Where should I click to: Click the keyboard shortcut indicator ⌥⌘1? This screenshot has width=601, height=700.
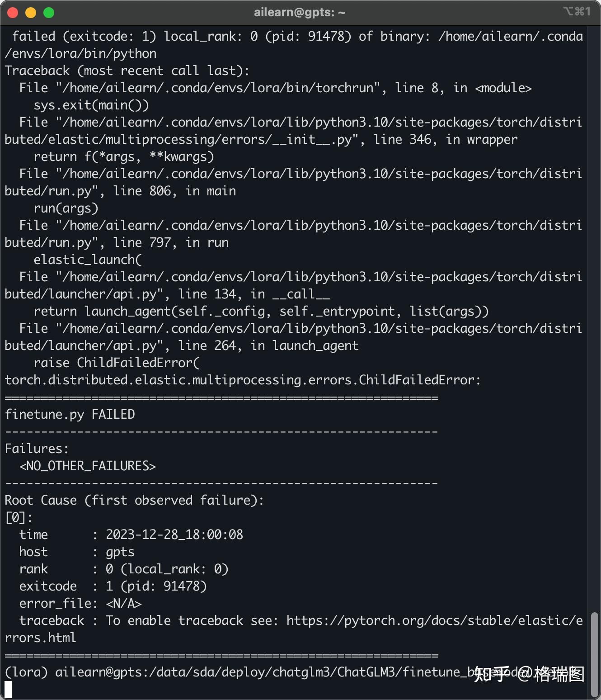click(x=577, y=11)
